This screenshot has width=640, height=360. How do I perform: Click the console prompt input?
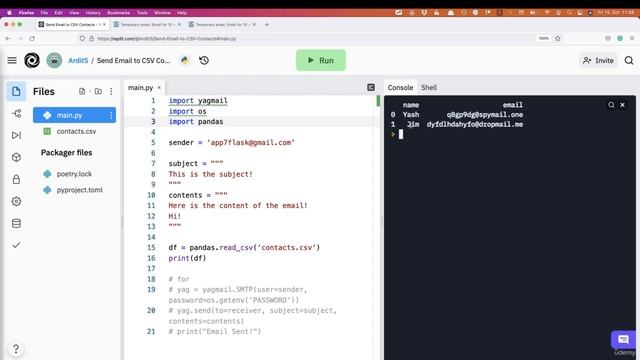click(x=401, y=134)
